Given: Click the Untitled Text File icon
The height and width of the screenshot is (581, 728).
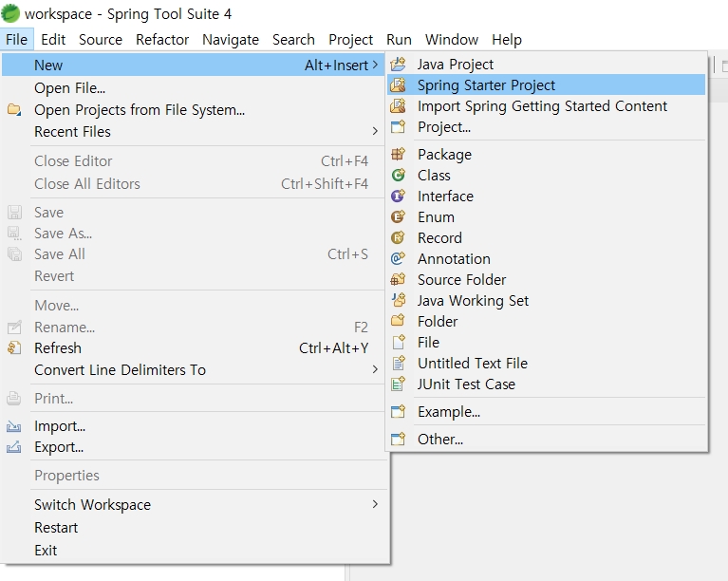Looking at the screenshot, I should click(398, 364).
